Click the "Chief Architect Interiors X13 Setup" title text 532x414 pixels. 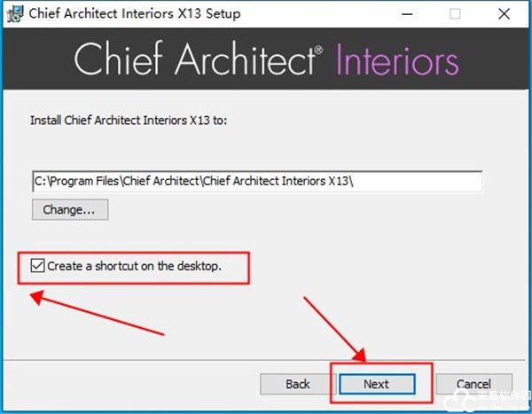click(x=136, y=14)
